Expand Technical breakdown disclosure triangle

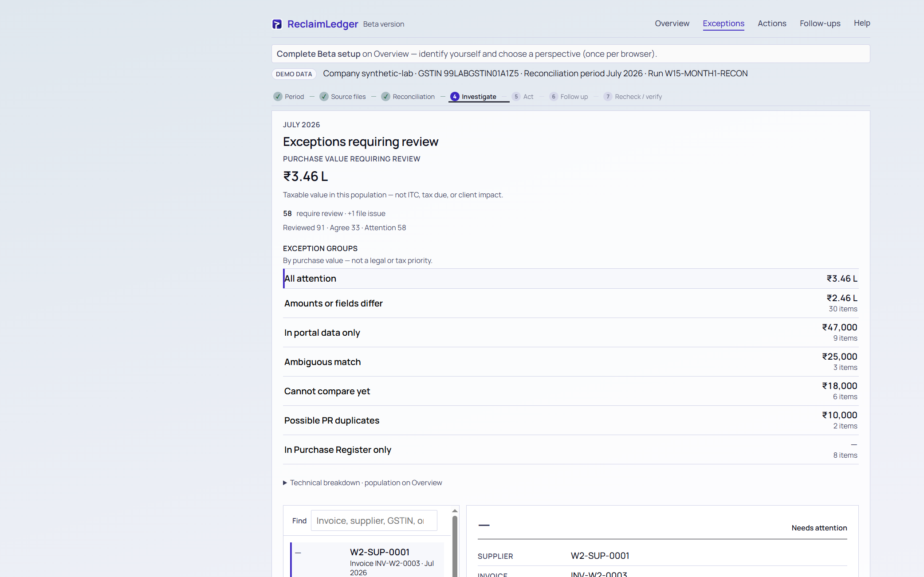coord(285,483)
